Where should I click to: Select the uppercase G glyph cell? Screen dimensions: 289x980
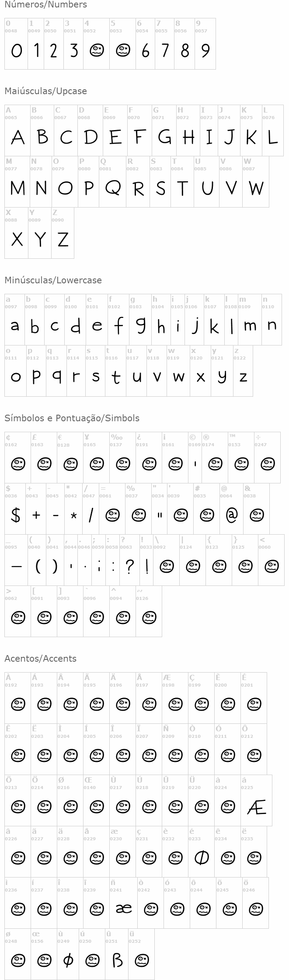164,137
